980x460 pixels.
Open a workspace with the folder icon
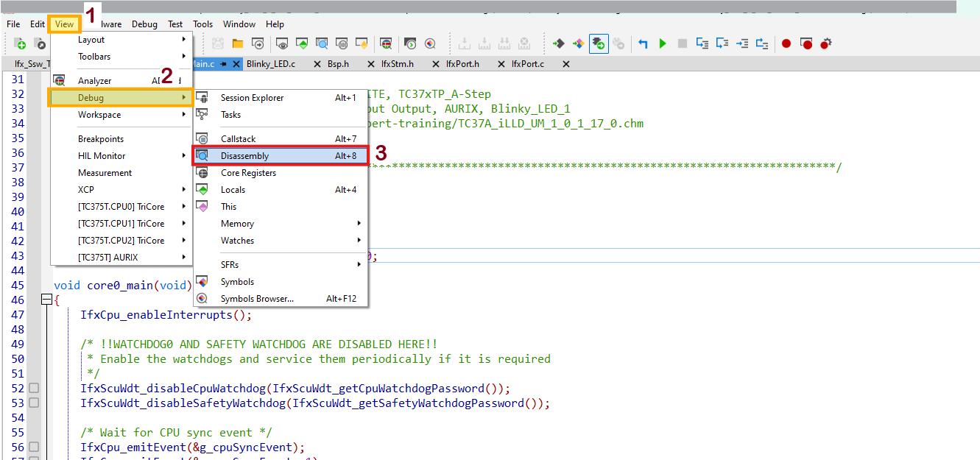pyautogui.click(x=238, y=43)
